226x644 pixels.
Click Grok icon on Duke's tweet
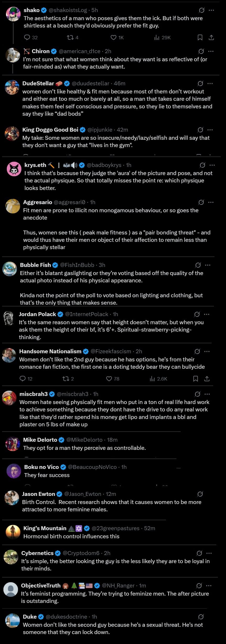201,617
